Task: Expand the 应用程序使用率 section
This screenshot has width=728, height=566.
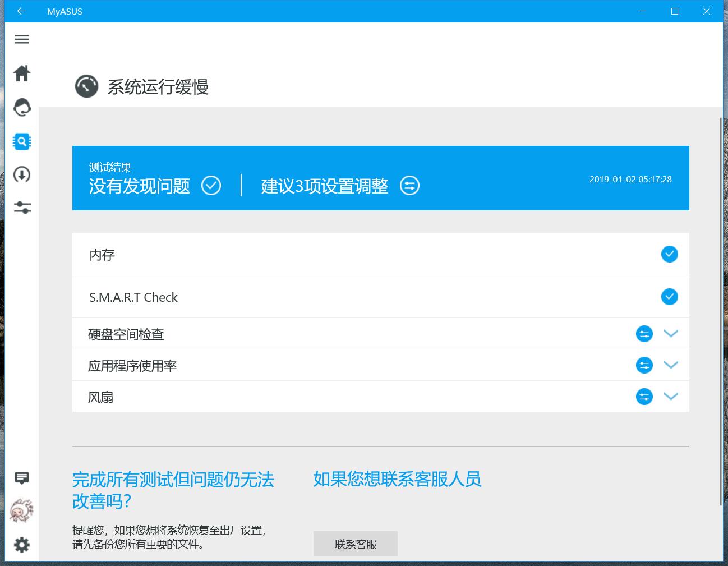Action: (671, 365)
